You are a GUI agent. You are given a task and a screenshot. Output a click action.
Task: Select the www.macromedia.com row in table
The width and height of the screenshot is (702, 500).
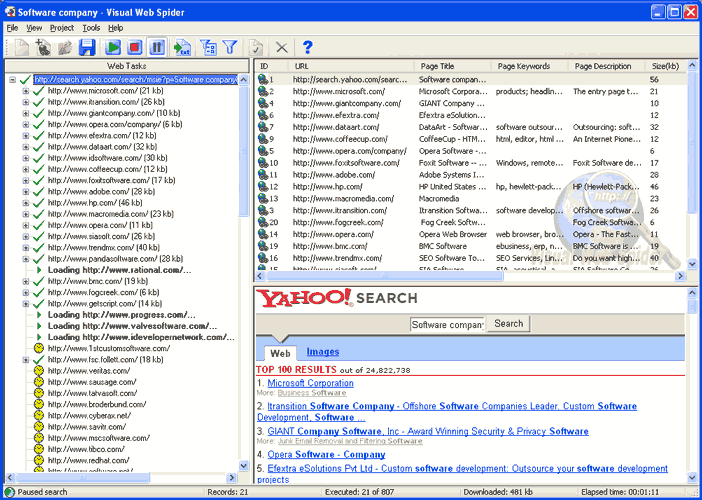(x=470, y=199)
